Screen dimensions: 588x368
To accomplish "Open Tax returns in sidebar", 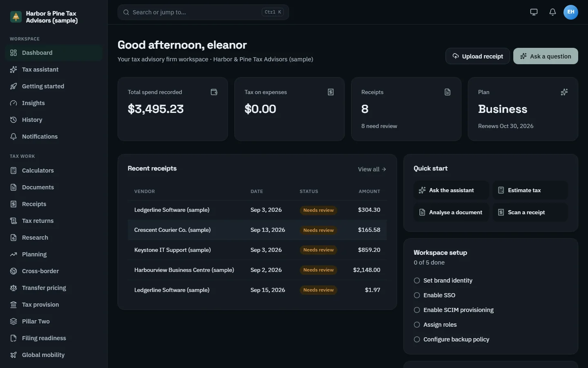I will point(53,221).
